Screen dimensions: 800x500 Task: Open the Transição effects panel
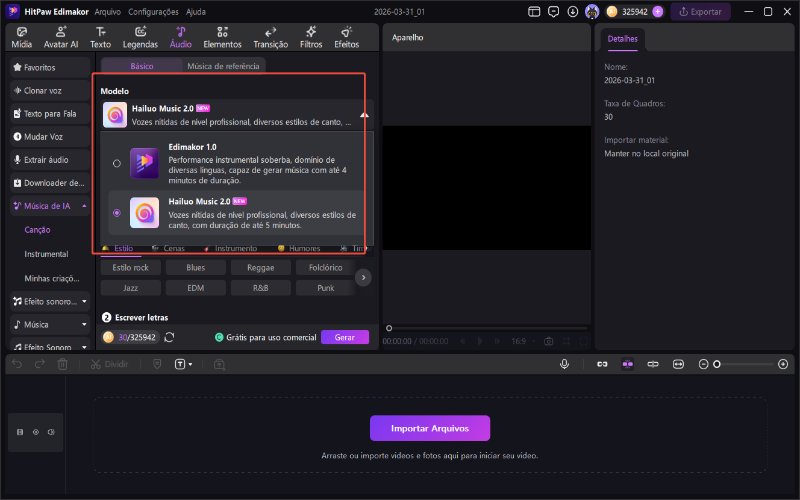(270, 38)
